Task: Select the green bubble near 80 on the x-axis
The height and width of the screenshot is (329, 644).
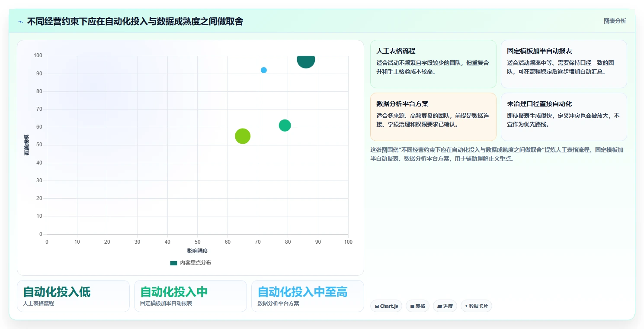Action: pos(285,126)
